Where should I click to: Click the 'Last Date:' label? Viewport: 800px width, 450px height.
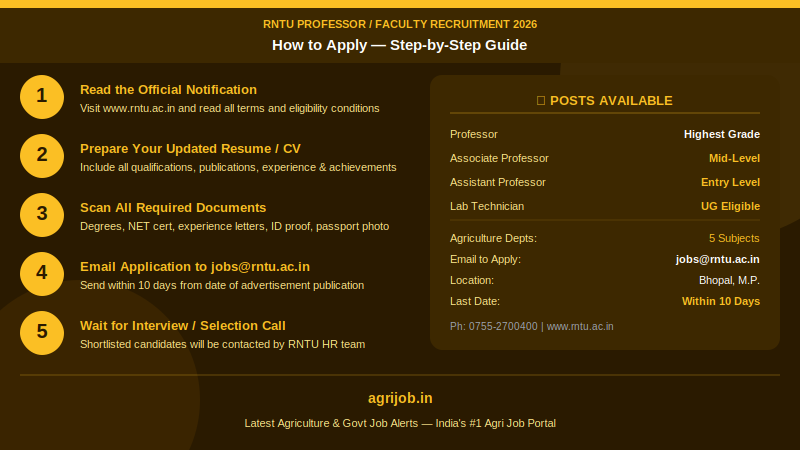pyautogui.click(x=474, y=301)
